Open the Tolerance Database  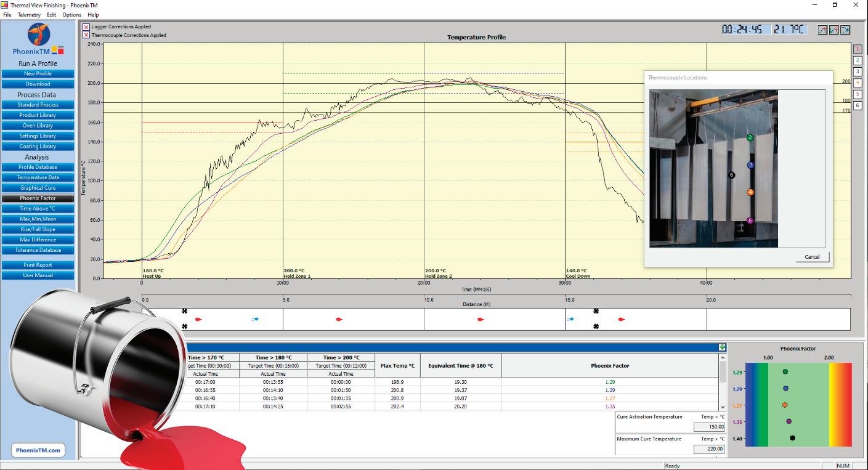pos(38,250)
